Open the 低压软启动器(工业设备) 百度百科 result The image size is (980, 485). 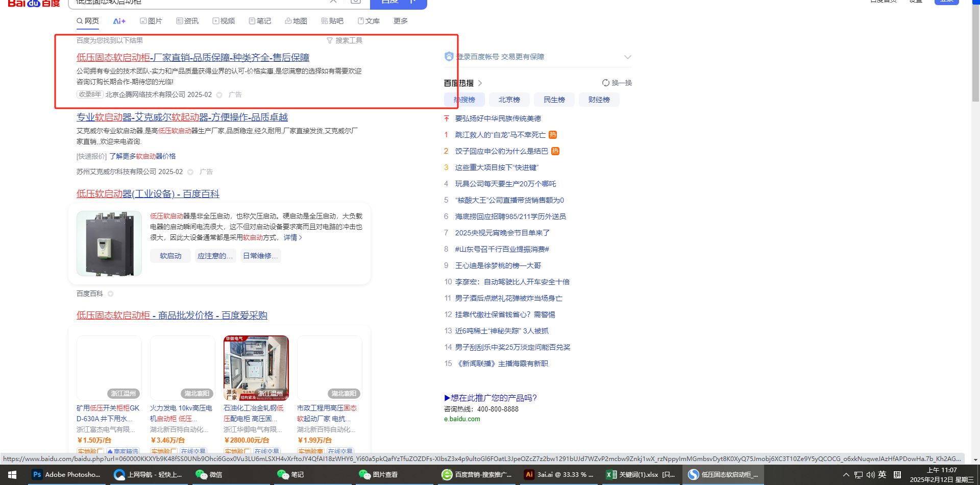coord(148,194)
